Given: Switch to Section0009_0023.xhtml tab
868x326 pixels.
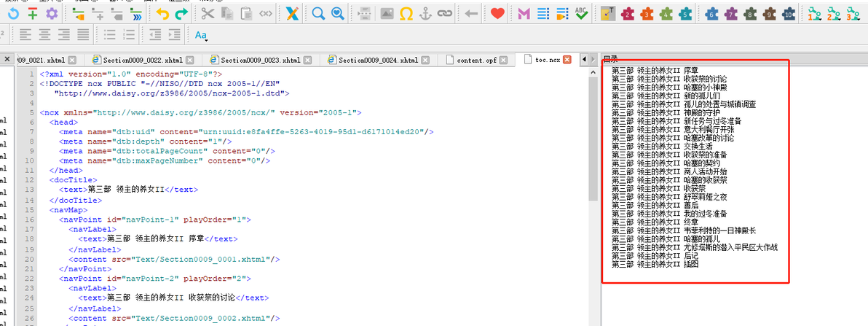Looking at the screenshot, I should (261, 60).
